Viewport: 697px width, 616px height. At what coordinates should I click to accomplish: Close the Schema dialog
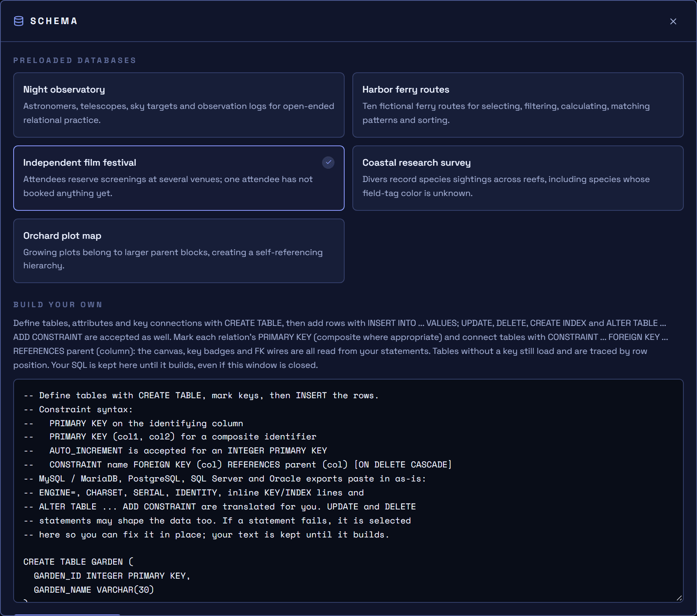[673, 21]
